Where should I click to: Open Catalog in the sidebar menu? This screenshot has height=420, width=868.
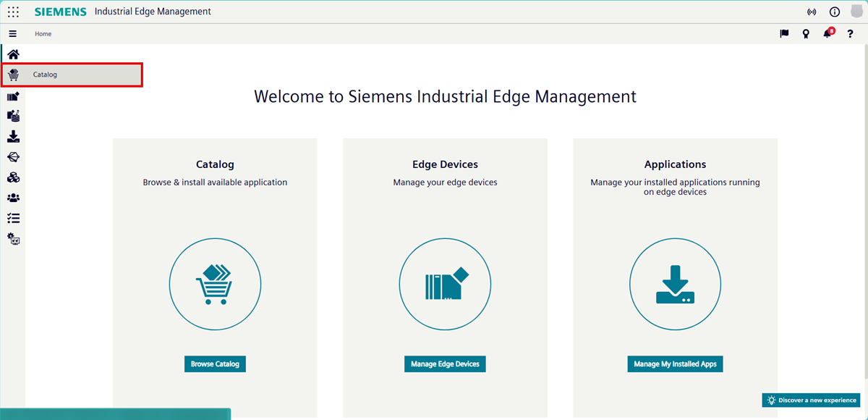pos(45,75)
